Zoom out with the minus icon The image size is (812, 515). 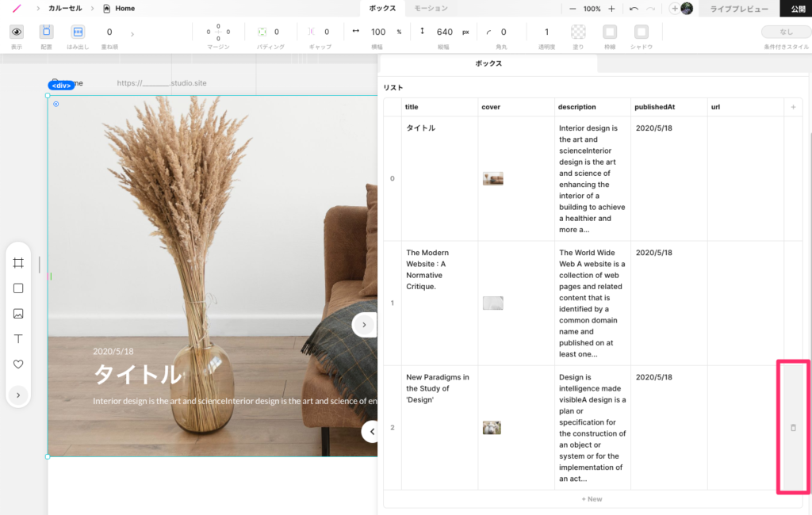click(x=573, y=9)
